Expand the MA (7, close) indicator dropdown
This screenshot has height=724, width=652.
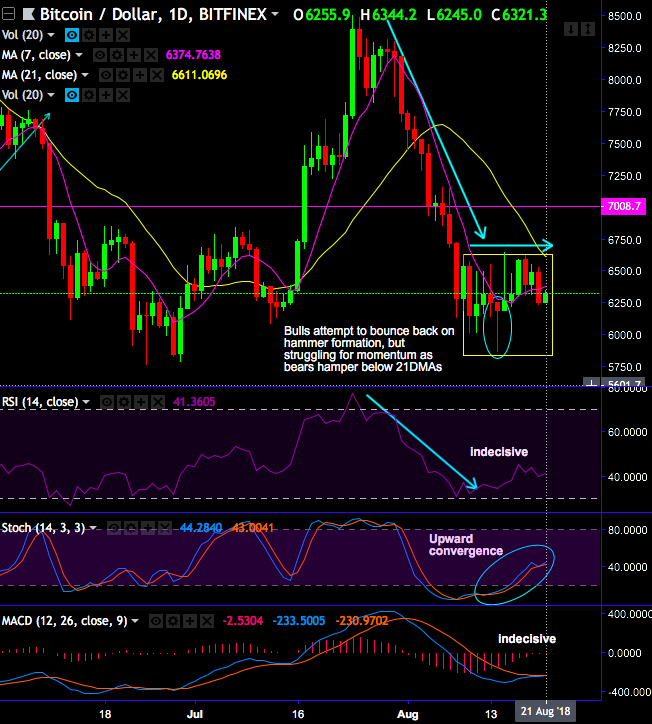coord(79,55)
